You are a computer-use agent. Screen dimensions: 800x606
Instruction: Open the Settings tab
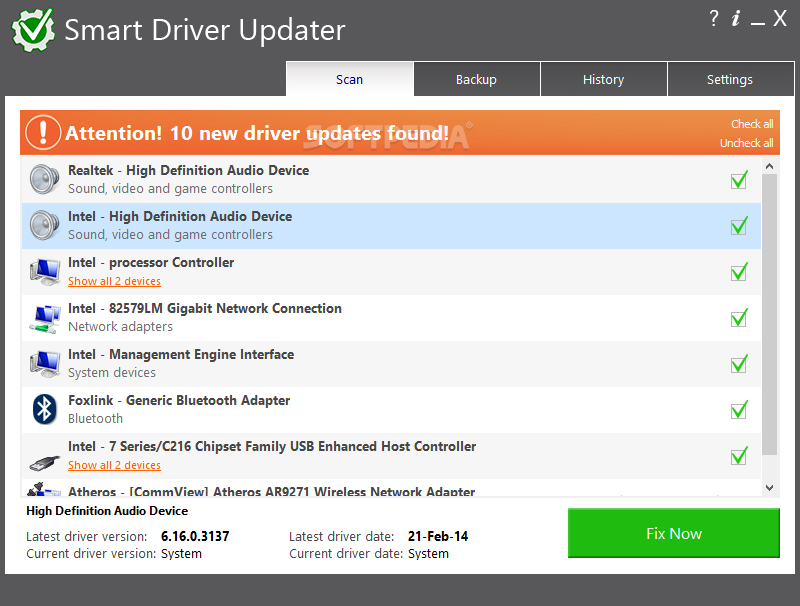click(730, 79)
